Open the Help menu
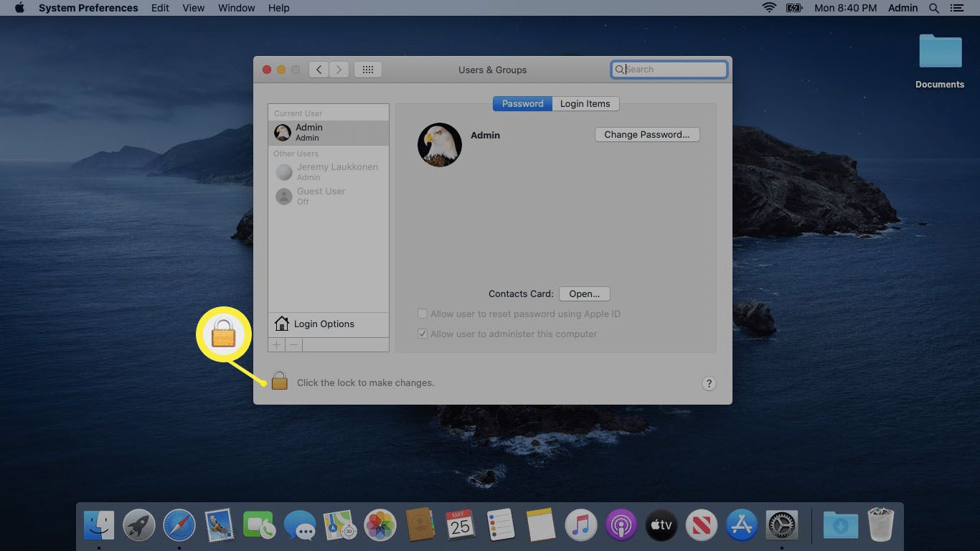The image size is (980, 551). [x=278, y=8]
